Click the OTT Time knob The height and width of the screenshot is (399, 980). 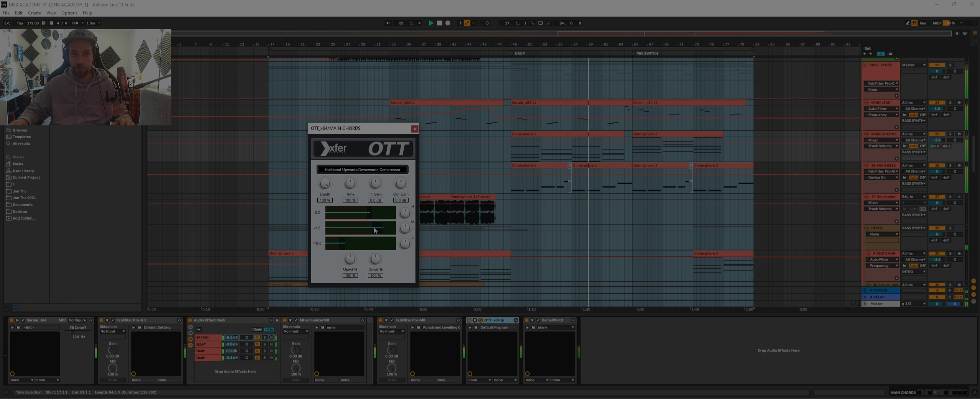(350, 184)
